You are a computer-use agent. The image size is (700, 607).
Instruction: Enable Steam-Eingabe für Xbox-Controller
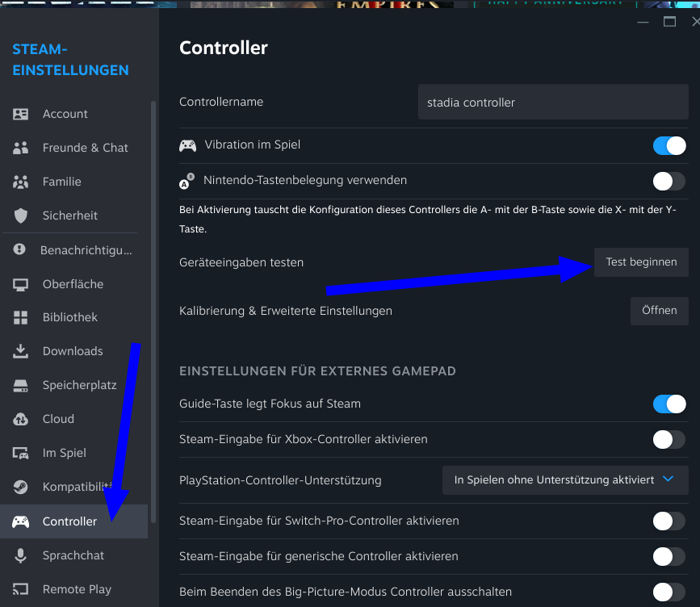pyautogui.click(x=669, y=440)
